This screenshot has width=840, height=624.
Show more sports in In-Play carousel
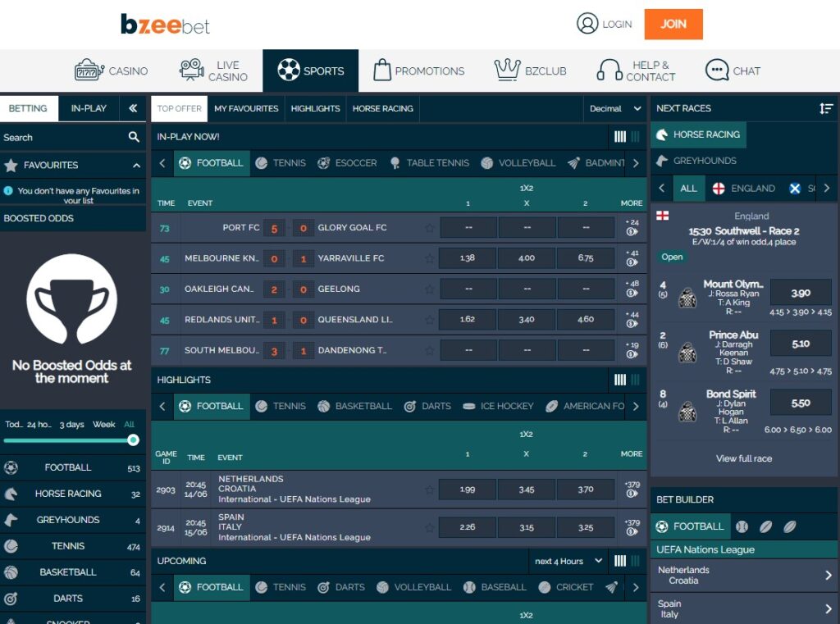[636, 163]
